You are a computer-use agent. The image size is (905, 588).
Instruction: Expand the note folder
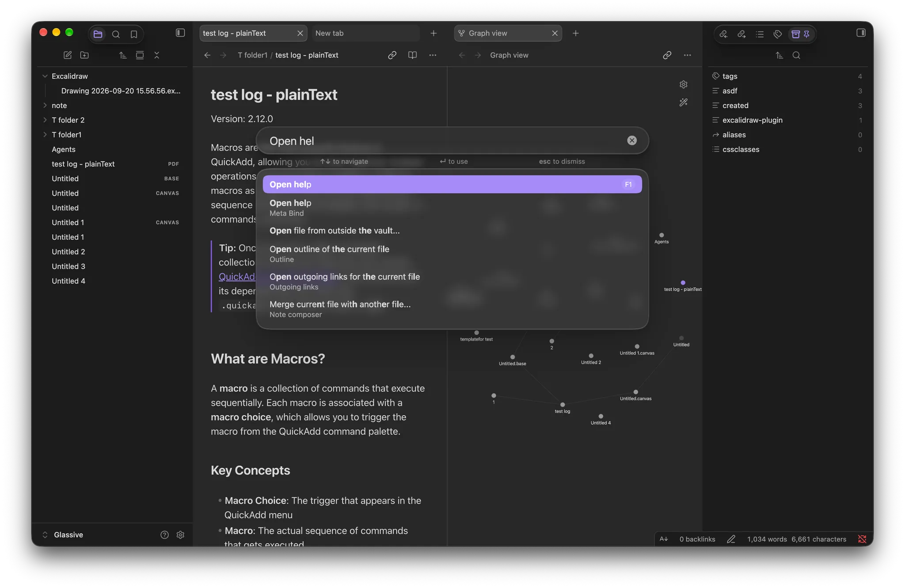coord(45,105)
